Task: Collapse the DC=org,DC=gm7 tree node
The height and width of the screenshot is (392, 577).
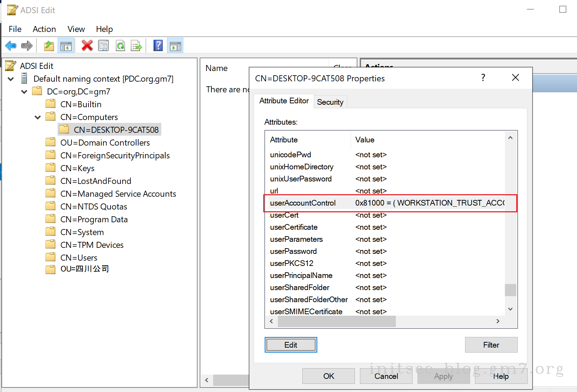Action: pyautogui.click(x=24, y=92)
